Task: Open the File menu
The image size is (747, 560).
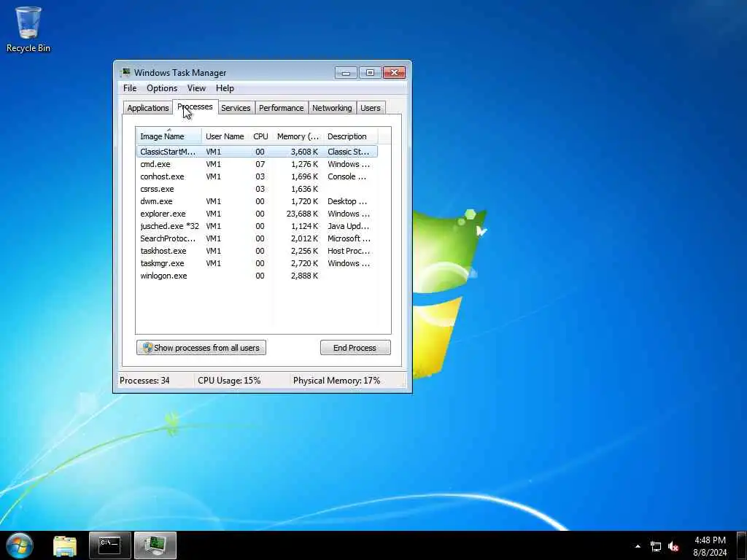Action: (130, 88)
